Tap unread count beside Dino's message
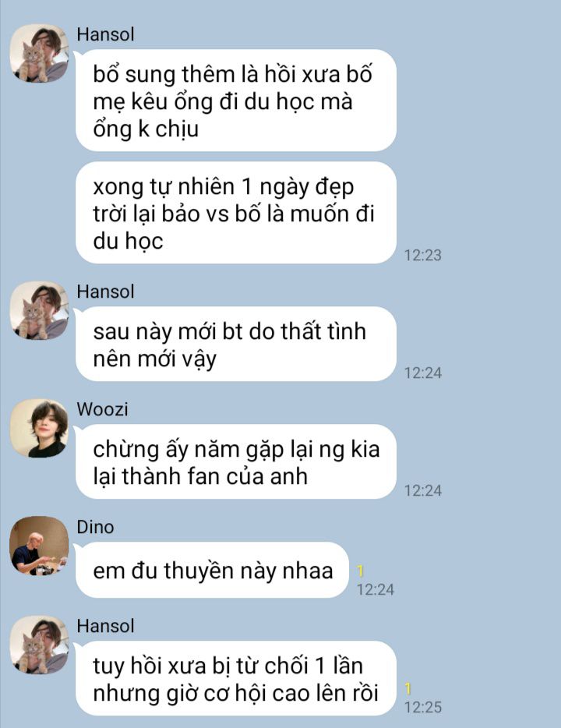Screen dimensions: 561x728 click(x=360, y=571)
